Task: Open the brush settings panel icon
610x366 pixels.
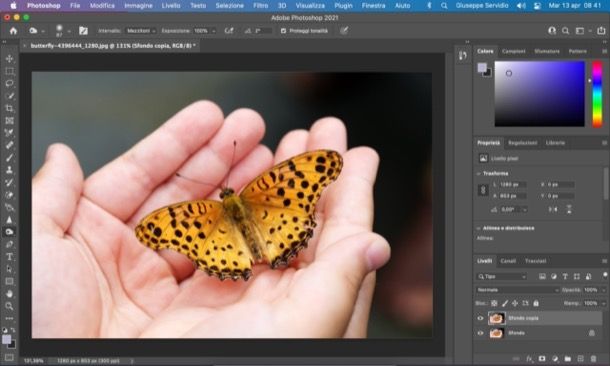Action: pos(83,31)
